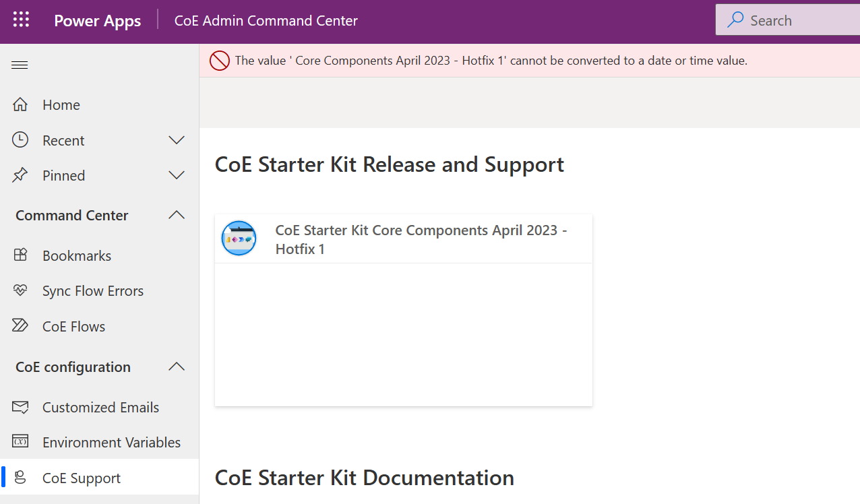Click the Home icon in the navigation
860x504 pixels.
click(x=20, y=104)
